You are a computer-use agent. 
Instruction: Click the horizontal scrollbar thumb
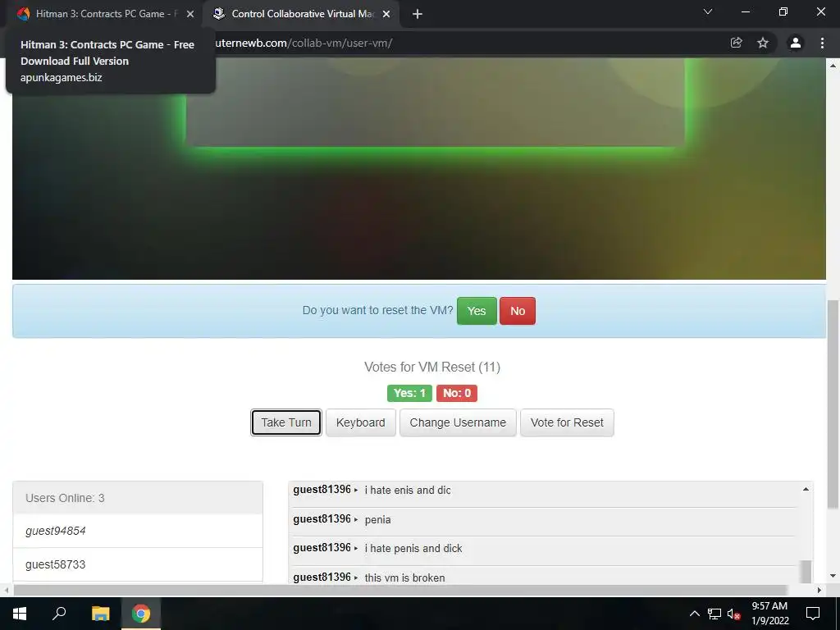pyautogui.click(x=400, y=591)
